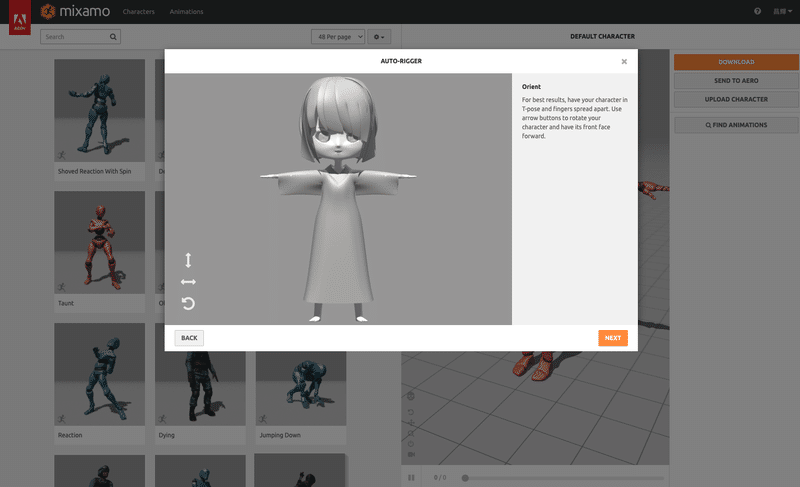Click the UPLOAD CHARACTER button
The width and height of the screenshot is (800, 487).
tap(736, 99)
